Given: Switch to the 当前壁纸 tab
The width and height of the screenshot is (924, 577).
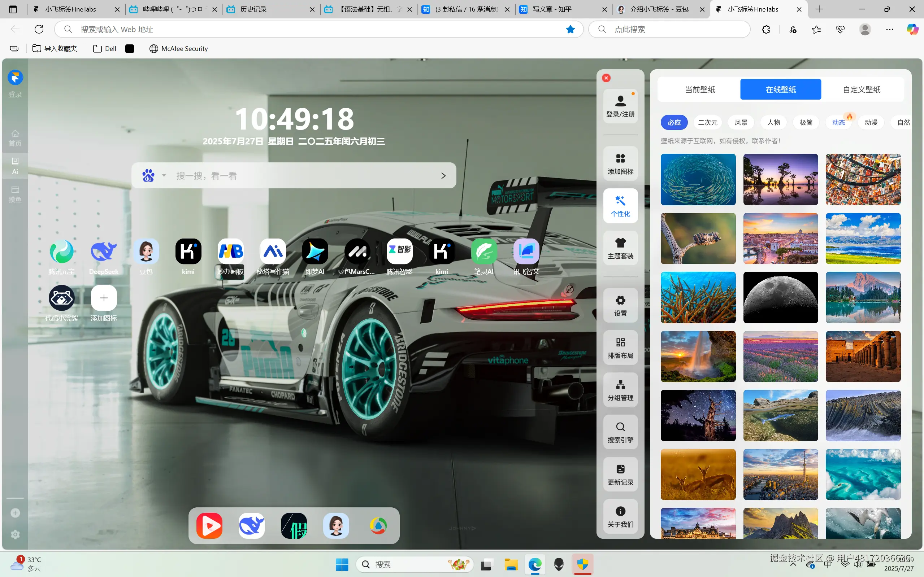Looking at the screenshot, I should [700, 90].
